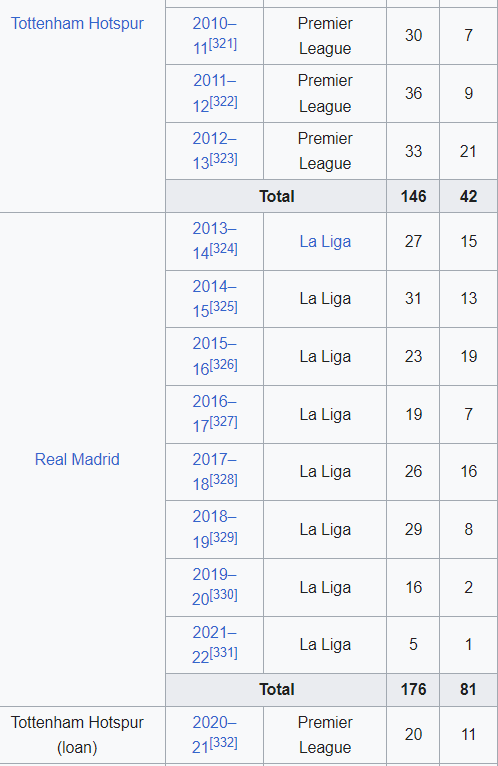Click citation reference 324
The height and width of the screenshot is (766, 498).
[x=223, y=249]
